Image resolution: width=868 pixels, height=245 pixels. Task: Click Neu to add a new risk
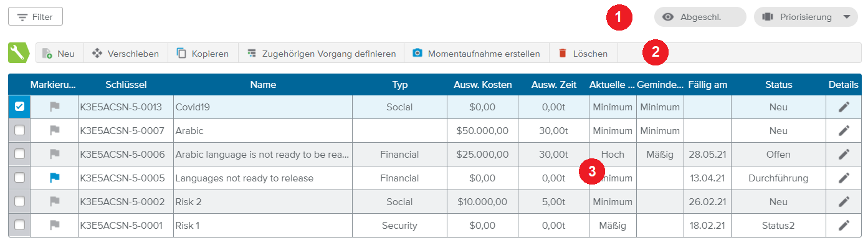pyautogui.click(x=59, y=54)
